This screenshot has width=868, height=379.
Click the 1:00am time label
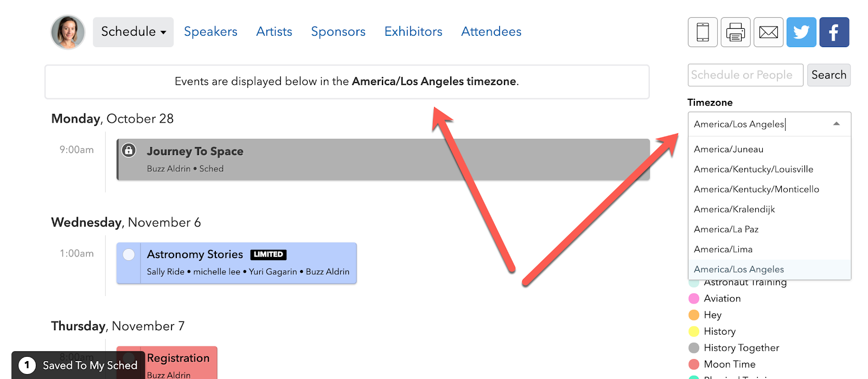[x=76, y=253]
